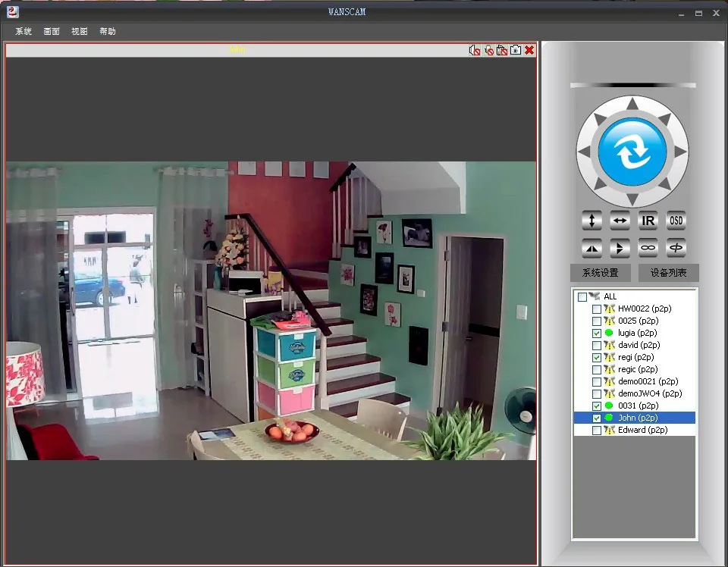The height and width of the screenshot is (567, 728).
Task: Open the 视图 menu
Action: (x=80, y=31)
